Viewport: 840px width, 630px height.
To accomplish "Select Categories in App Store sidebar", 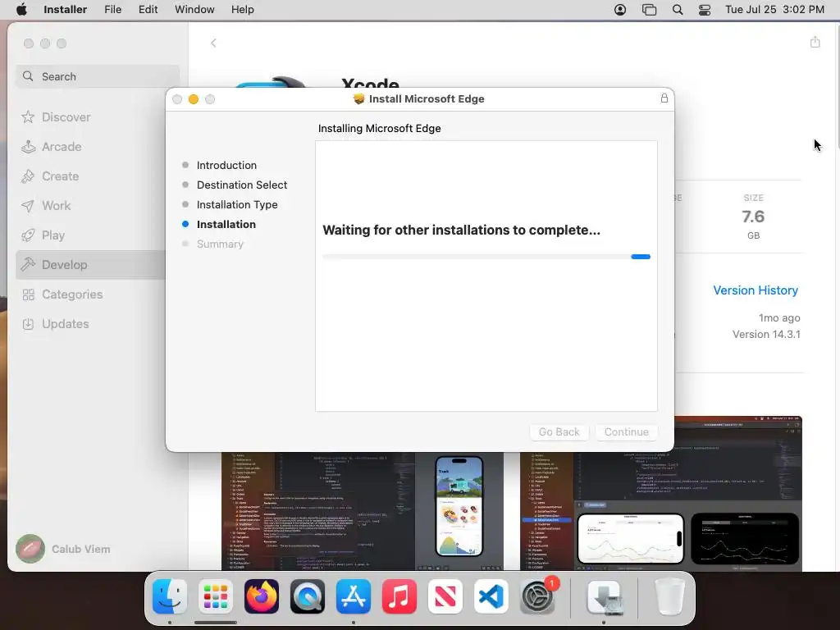I will 92,294.
